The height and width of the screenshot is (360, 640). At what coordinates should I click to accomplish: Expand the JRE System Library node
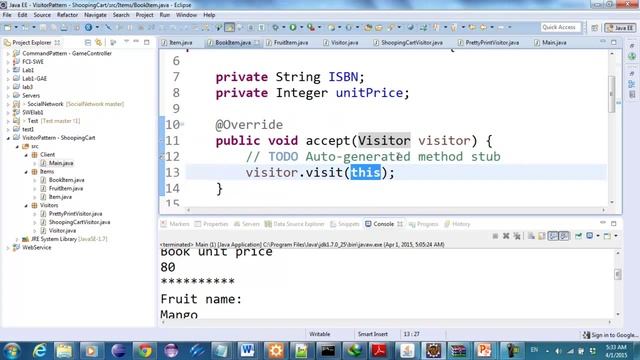pos(17,239)
